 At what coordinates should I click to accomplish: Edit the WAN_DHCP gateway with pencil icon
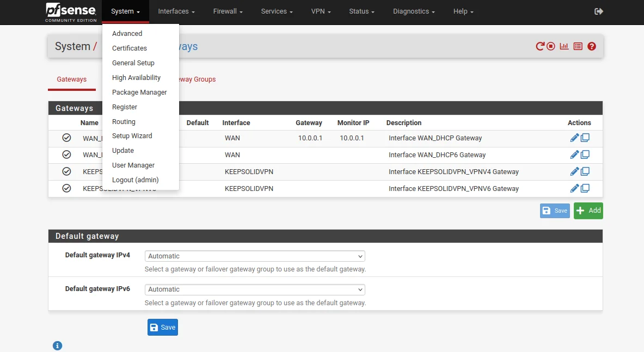(574, 138)
